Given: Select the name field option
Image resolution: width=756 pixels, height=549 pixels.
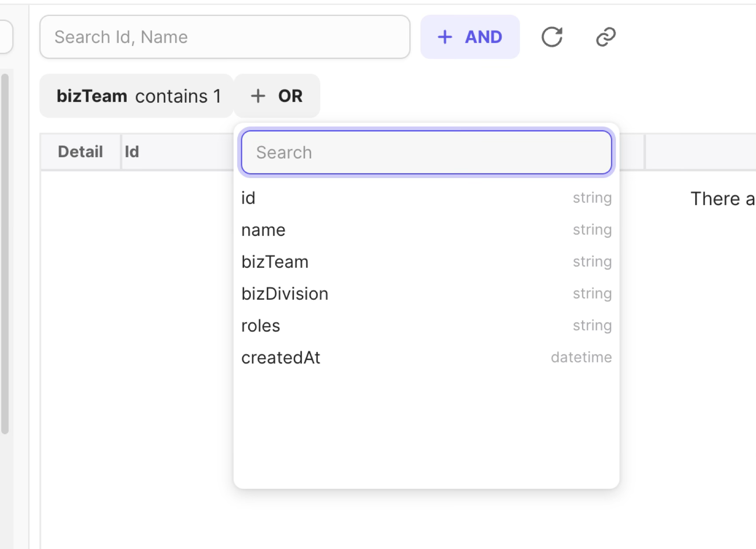Looking at the screenshot, I should pos(263,230).
